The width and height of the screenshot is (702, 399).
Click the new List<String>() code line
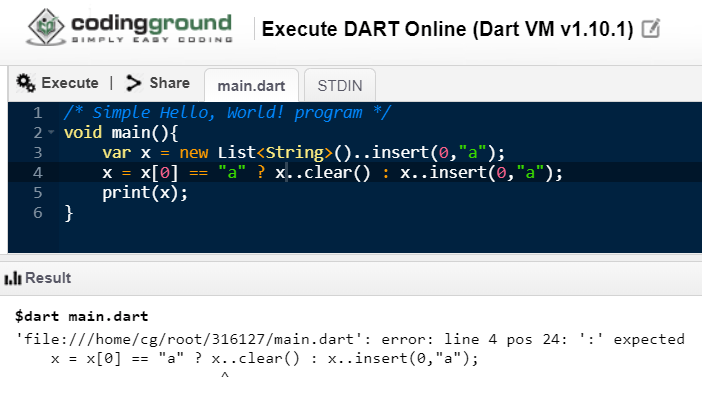tap(304, 153)
